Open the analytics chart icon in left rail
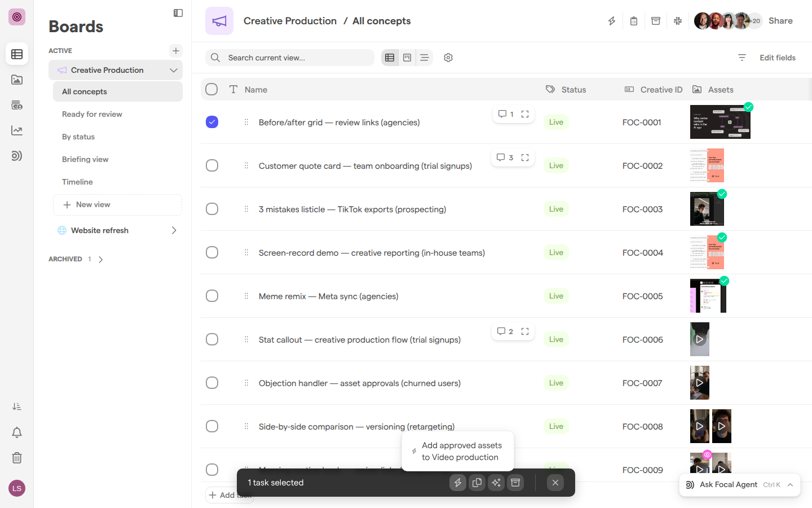 click(17, 130)
